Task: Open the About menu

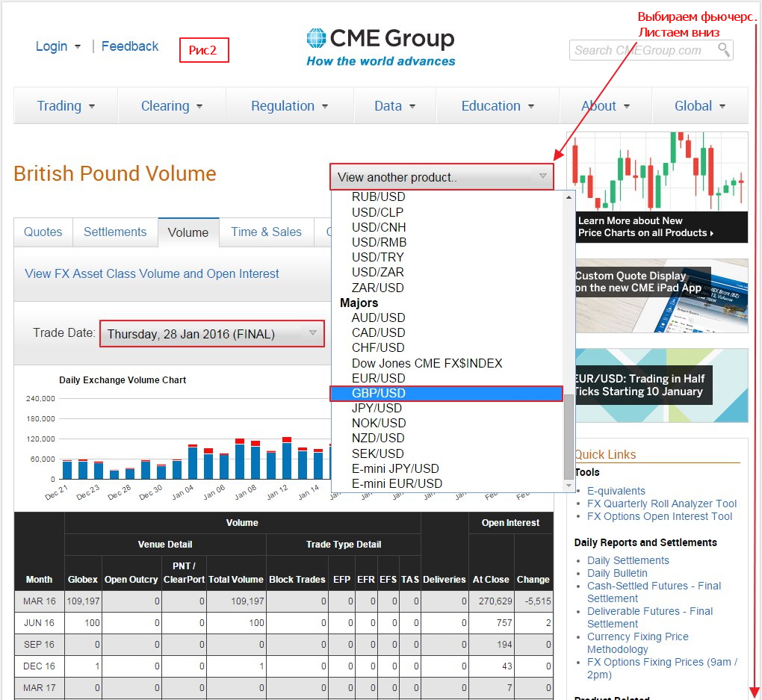Action: [x=606, y=106]
